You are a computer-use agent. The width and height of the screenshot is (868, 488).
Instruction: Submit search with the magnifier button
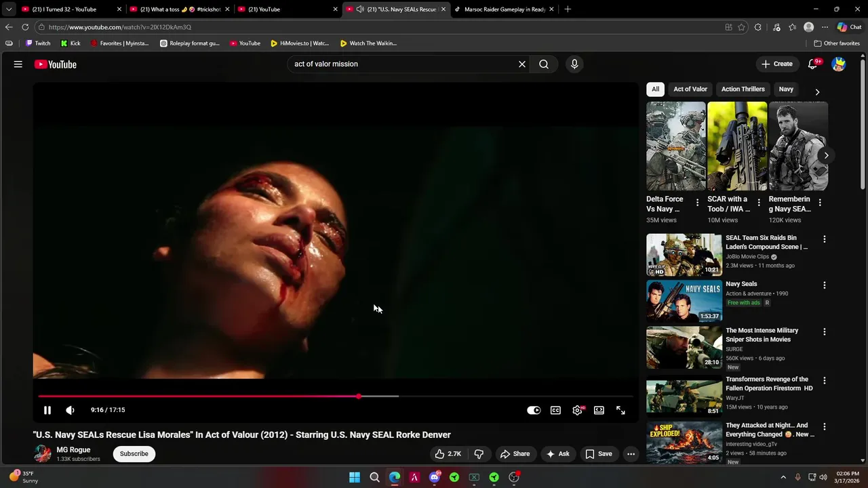(x=544, y=64)
